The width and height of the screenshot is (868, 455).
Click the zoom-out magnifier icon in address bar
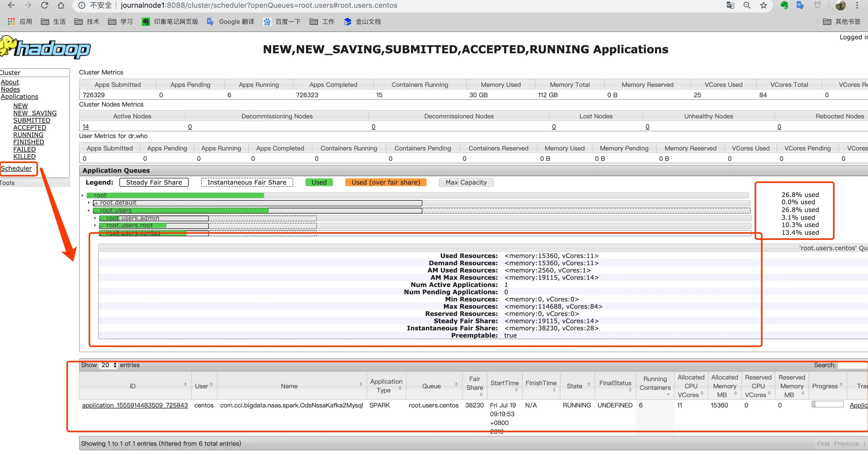pyautogui.click(x=747, y=5)
